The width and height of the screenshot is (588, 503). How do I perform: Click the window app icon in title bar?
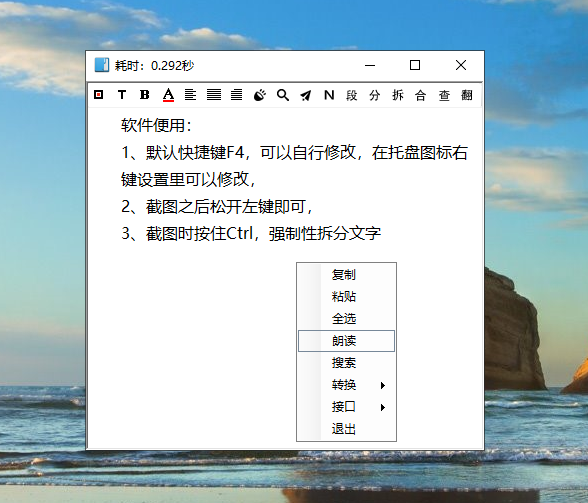(102, 65)
